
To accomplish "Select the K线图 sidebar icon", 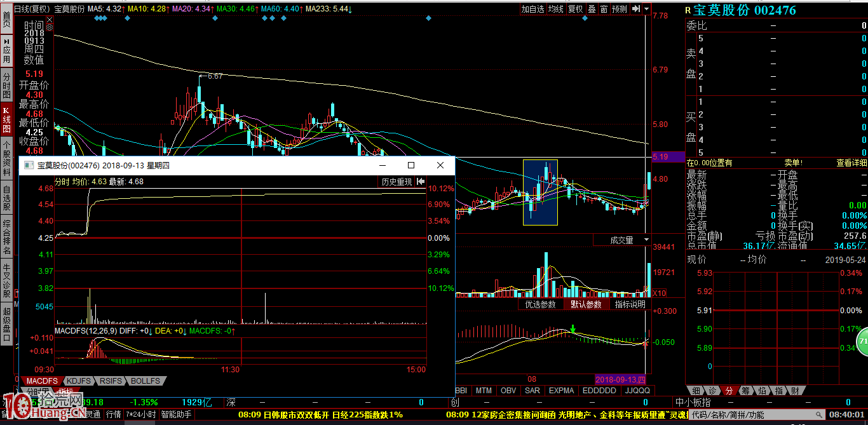I will [6, 119].
